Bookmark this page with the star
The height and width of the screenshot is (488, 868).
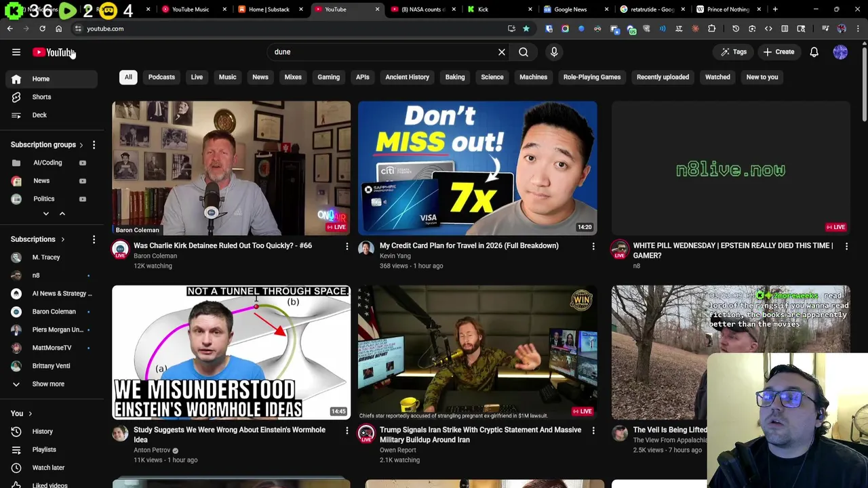tap(526, 28)
